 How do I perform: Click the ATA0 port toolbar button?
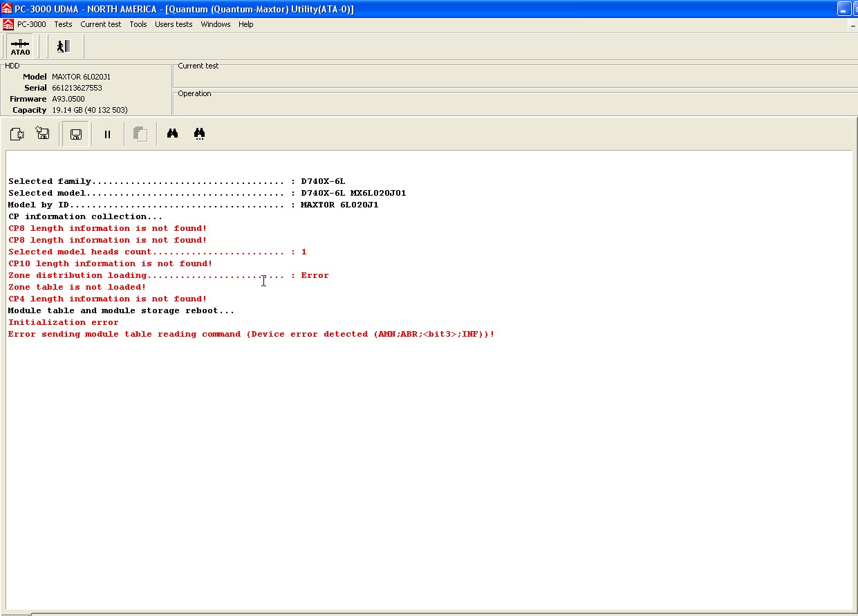point(20,46)
